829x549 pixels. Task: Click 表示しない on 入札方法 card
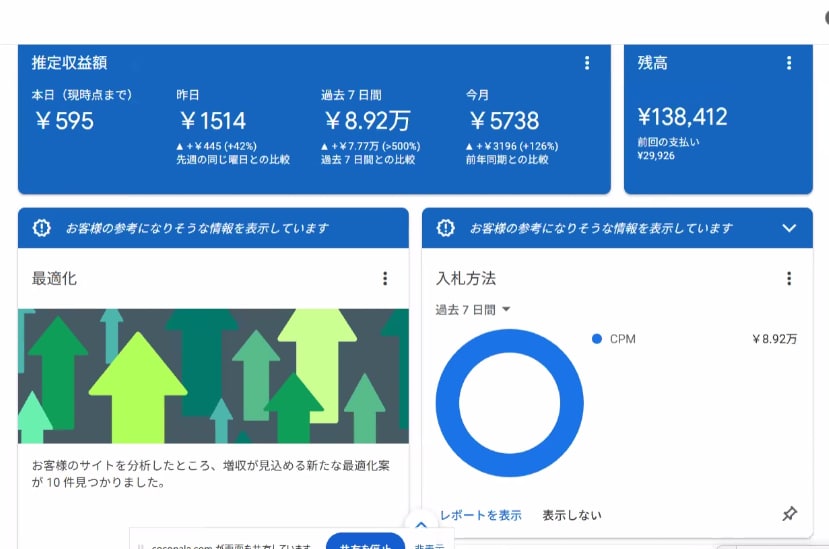pyautogui.click(x=572, y=515)
